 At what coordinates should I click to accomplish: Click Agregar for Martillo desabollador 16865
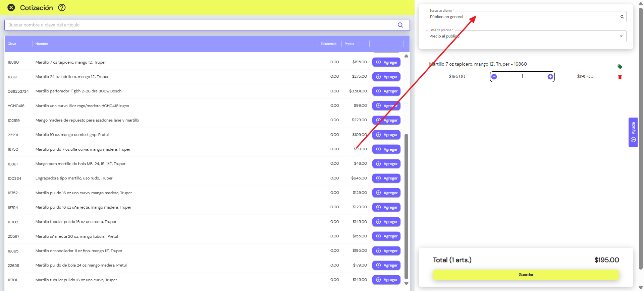(x=386, y=251)
